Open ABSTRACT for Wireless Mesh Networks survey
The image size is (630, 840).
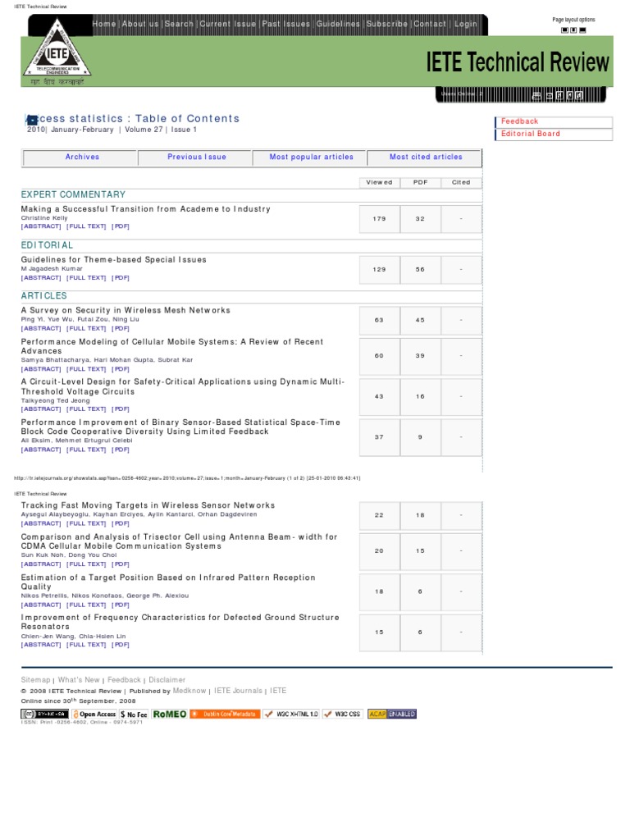[41, 329]
